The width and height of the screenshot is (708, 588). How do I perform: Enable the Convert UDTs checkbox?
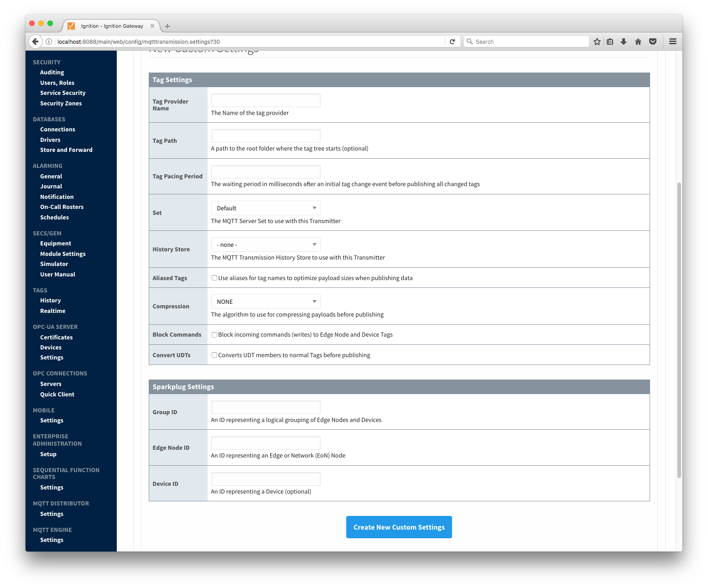click(214, 355)
